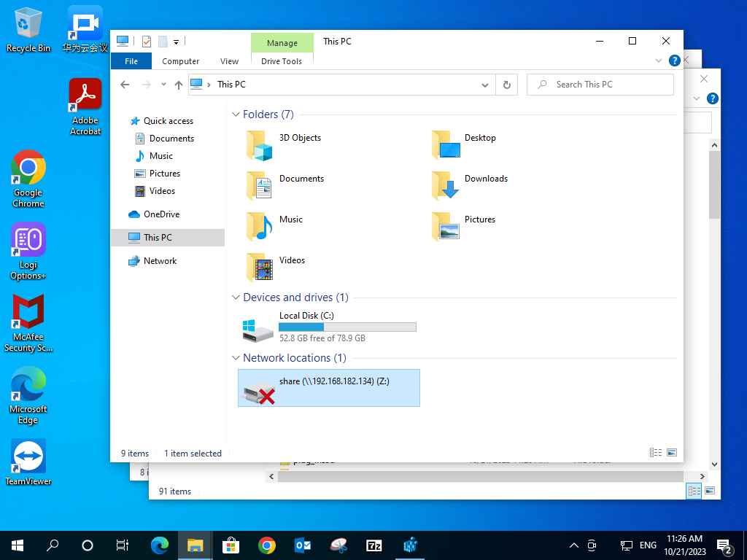Open the Explorer Help question mark icon
The height and width of the screenshot is (560, 747).
[x=675, y=61]
